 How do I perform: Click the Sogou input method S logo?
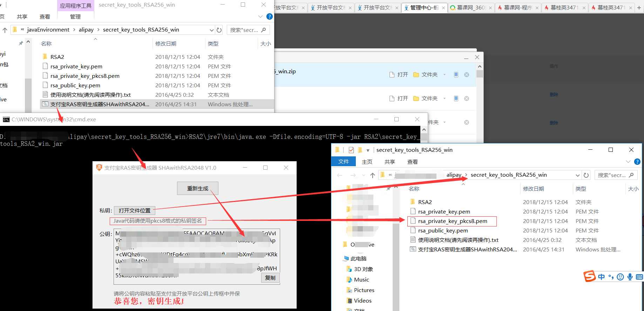point(590,276)
